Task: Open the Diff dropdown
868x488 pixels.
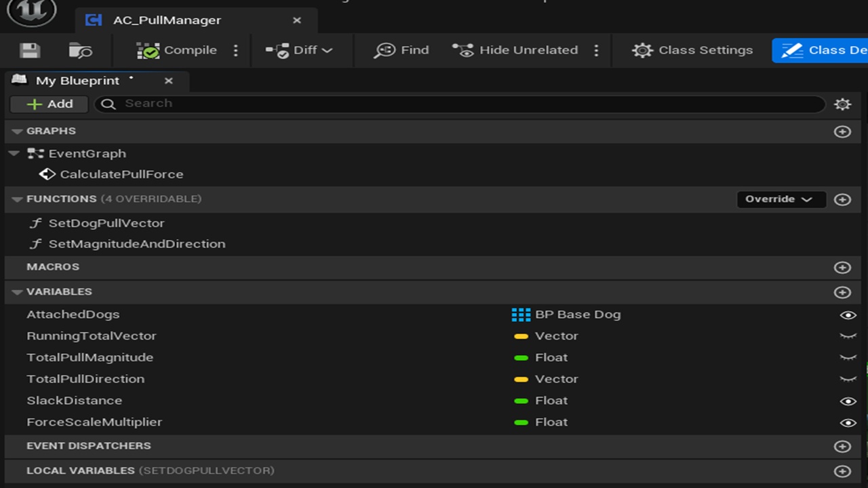Action: click(299, 50)
